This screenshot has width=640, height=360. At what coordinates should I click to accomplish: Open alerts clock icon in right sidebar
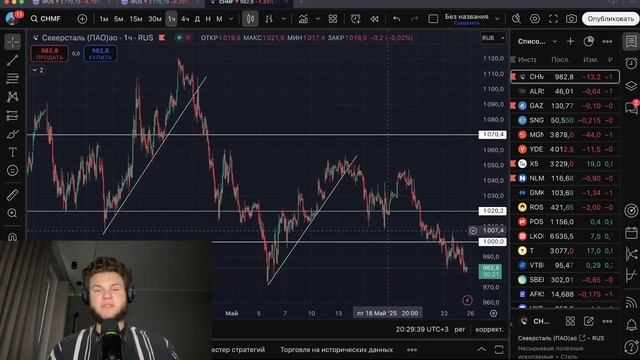pos(631,63)
